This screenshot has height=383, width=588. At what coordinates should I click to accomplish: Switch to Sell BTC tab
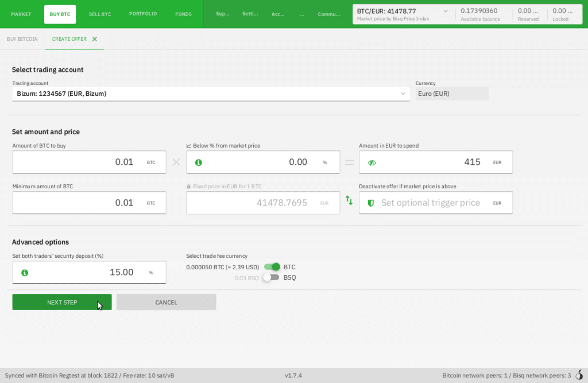(100, 14)
